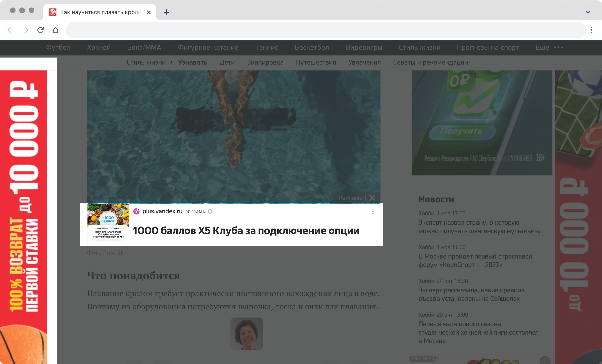Viewport: 602px width, 364px height.
Task: Open news about студенческой хоккейной лиги
Action: click(x=478, y=333)
